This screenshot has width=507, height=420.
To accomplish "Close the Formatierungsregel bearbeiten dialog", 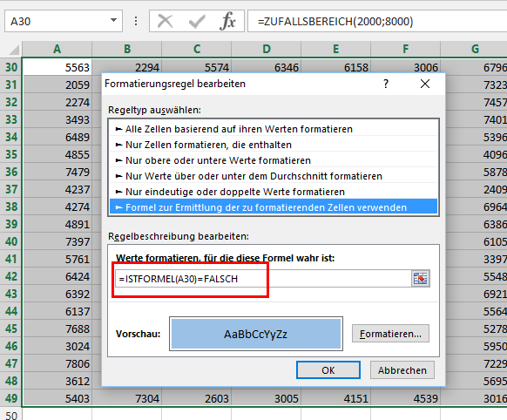I will [x=425, y=84].
